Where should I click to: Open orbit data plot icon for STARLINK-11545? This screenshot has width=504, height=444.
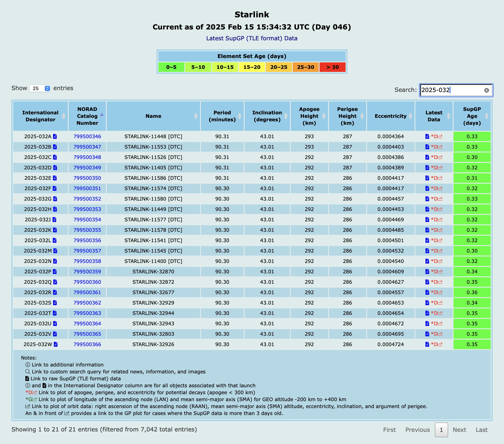(x=440, y=251)
